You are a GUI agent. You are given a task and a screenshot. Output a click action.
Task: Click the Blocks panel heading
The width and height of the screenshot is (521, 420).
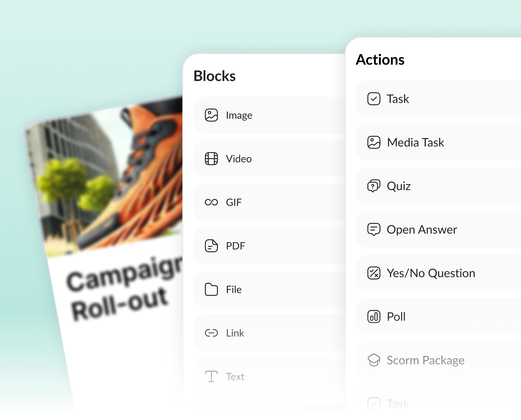[215, 76]
